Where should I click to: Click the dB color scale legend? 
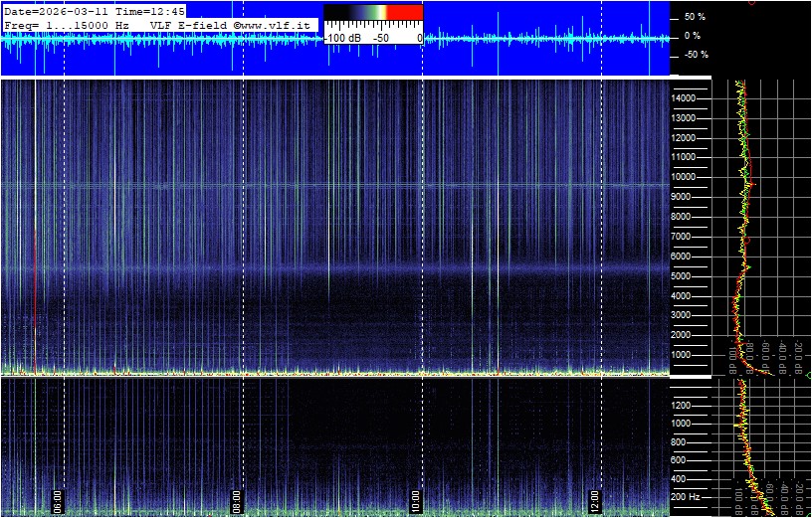[x=373, y=24]
